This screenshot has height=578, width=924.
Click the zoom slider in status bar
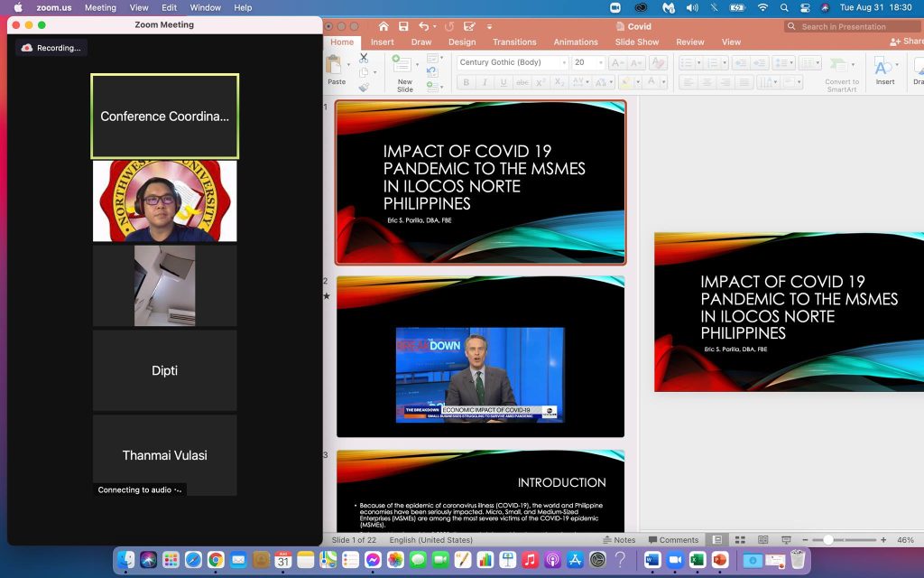(827, 540)
